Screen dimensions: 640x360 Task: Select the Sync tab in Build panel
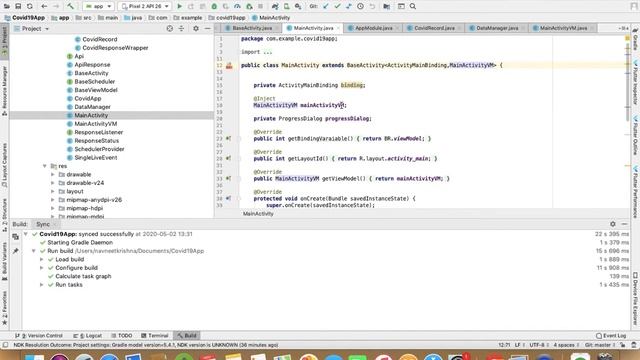45,224
